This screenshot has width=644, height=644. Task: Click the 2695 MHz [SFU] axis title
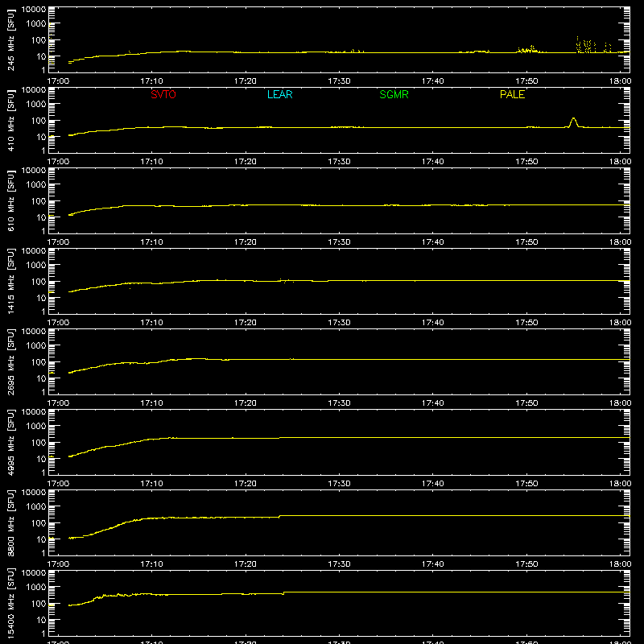click(10, 361)
